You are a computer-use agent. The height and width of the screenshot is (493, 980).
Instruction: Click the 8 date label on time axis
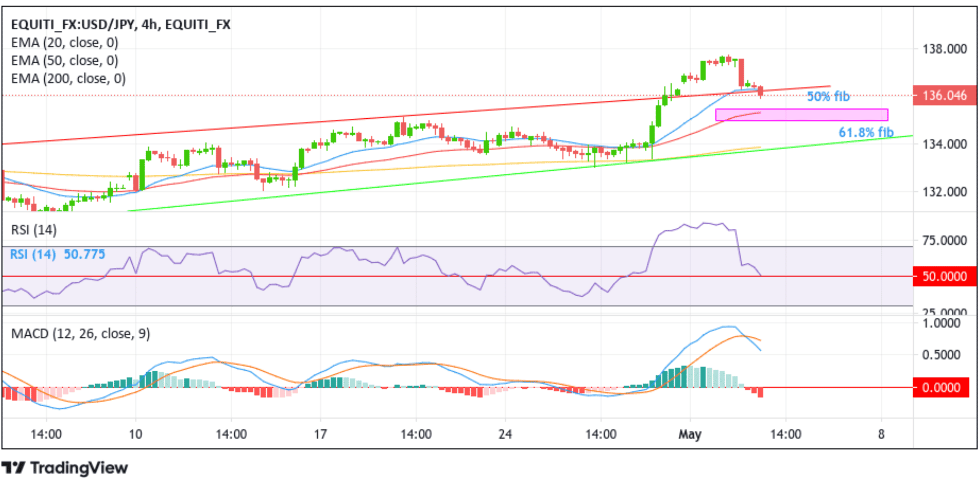coord(881,434)
